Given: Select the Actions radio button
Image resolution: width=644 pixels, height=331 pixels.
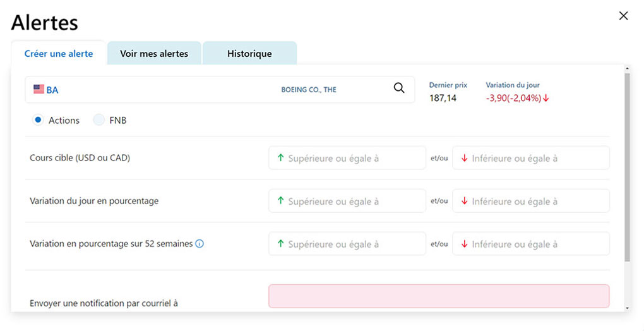Looking at the screenshot, I should coord(38,120).
